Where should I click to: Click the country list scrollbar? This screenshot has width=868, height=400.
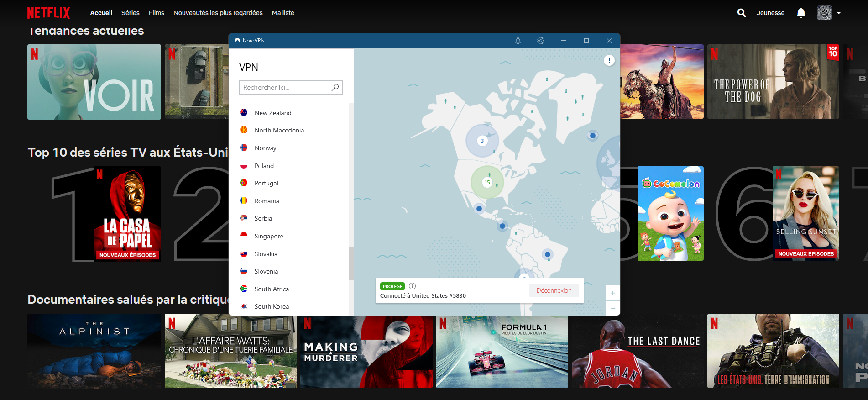tap(351, 263)
